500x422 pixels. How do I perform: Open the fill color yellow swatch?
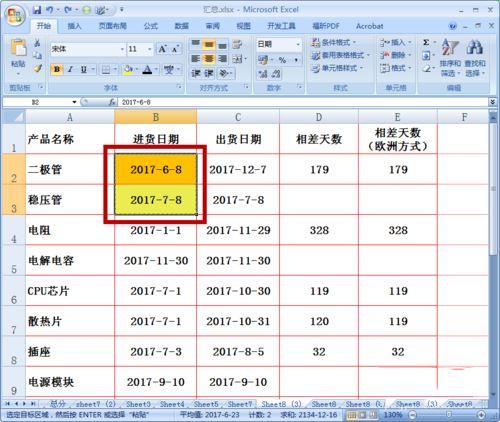click(127, 70)
